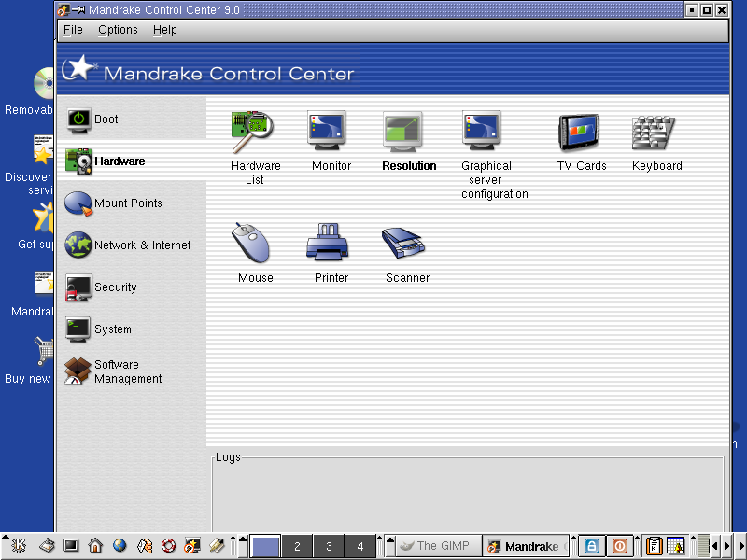Open the window menu icon in title bar
747x560 pixels.
tap(63, 9)
